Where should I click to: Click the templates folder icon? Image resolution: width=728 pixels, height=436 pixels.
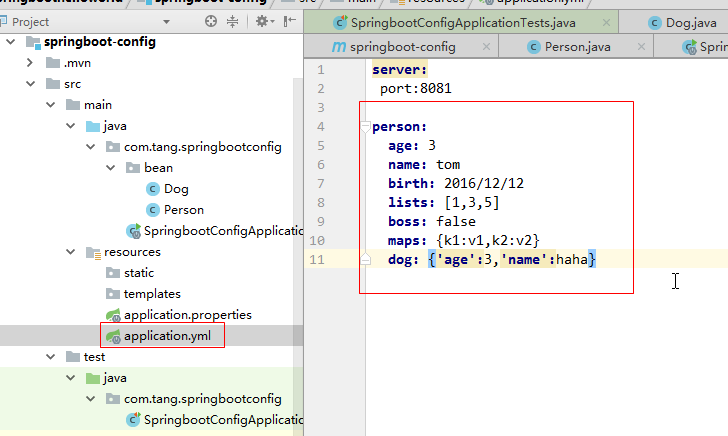(x=113, y=293)
